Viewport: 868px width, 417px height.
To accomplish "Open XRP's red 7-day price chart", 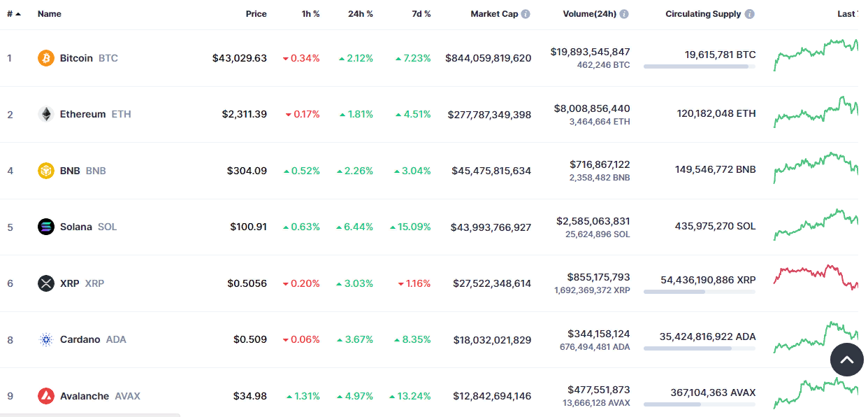I will [x=816, y=276].
